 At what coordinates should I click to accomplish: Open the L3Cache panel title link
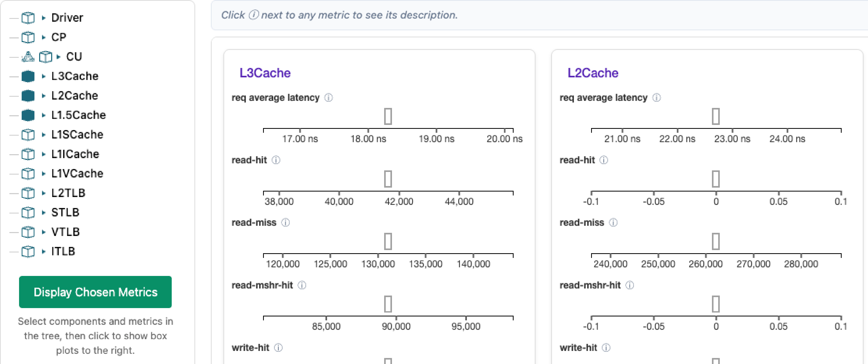tap(265, 73)
